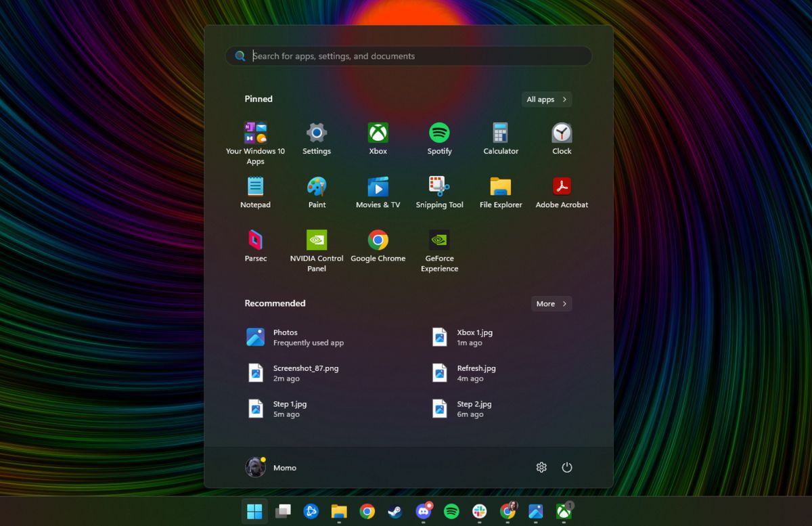Expand more Recommended items
Screen dimensions: 812x526
[551, 303]
